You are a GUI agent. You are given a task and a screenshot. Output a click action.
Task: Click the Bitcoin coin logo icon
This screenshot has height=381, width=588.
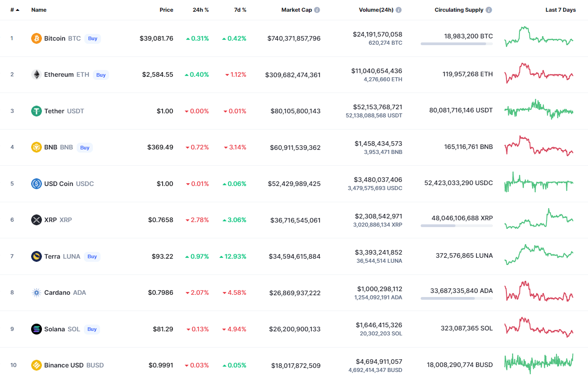[x=37, y=38]
